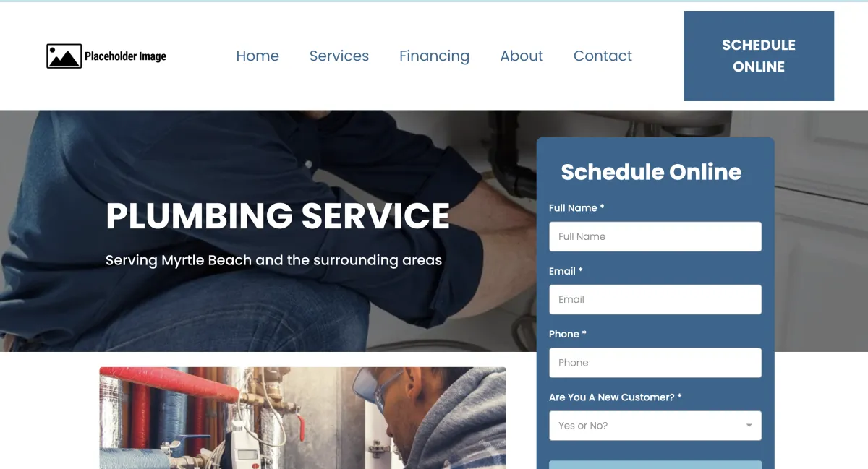
Task: Expand the new customer dropdown arrow
Action: pos(749,426)
